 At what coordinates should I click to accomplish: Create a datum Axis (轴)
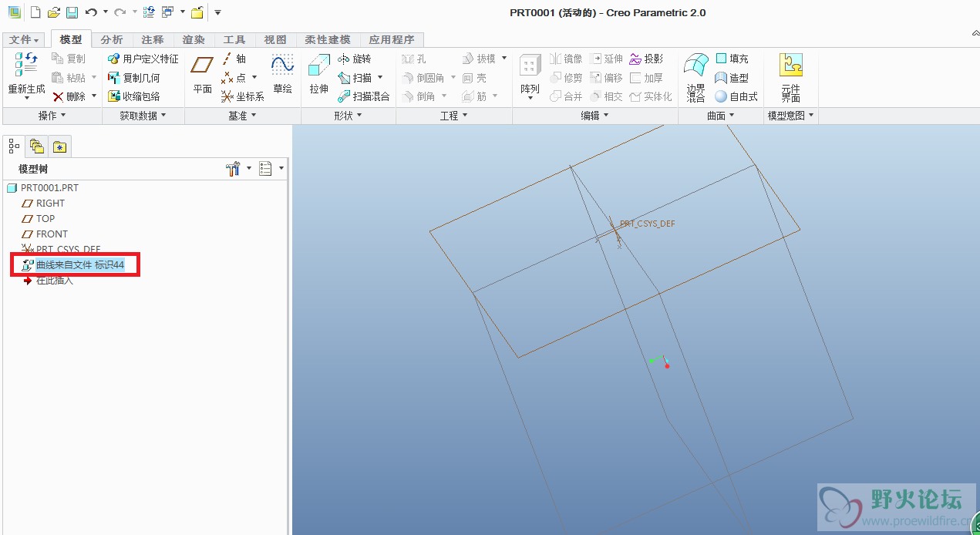pos(234,59)
